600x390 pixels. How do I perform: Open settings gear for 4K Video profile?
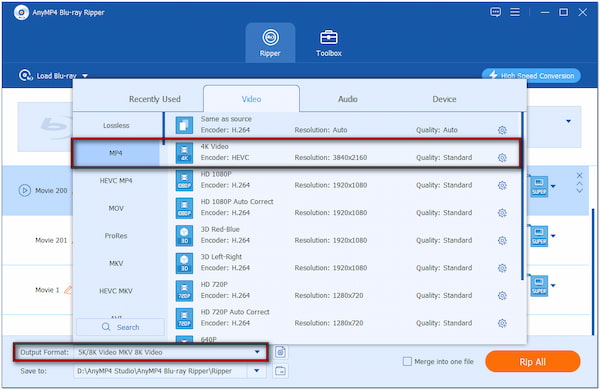(502, 158)
